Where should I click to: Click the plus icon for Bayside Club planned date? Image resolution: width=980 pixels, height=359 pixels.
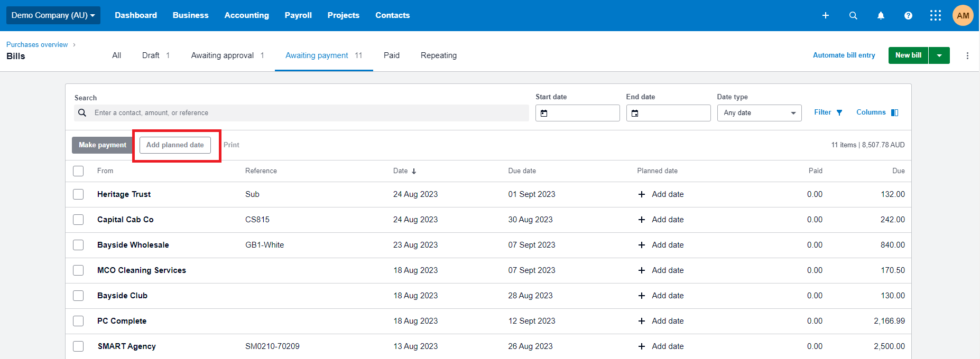point(642,296)
